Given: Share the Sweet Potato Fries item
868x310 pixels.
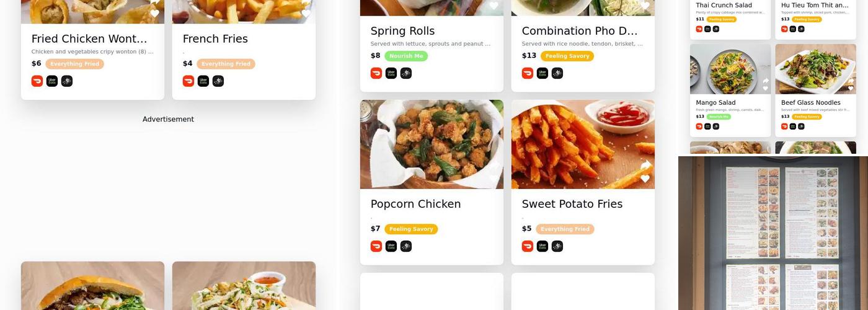Looking at the screenshot, I should (645, 165).
